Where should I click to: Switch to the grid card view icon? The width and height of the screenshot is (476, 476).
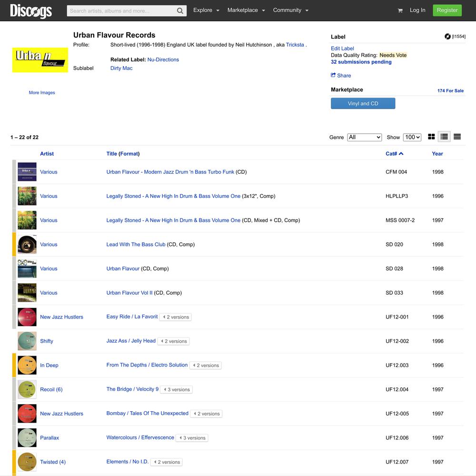(x=431, y=137)
